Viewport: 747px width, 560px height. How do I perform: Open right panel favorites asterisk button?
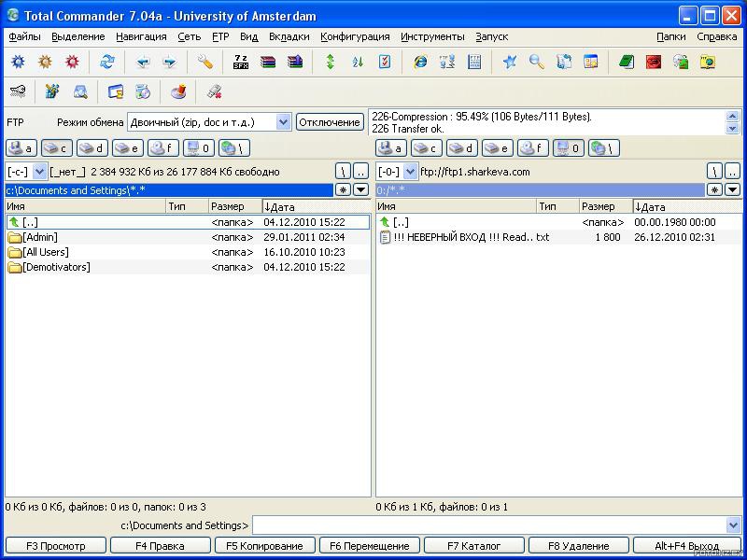coord(714,190)
